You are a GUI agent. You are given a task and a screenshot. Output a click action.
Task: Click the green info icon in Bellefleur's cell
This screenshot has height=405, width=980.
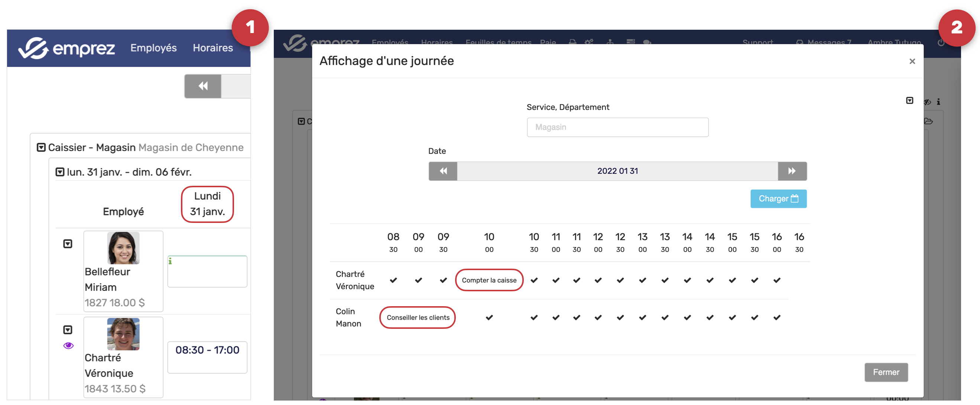coord(170,261)
